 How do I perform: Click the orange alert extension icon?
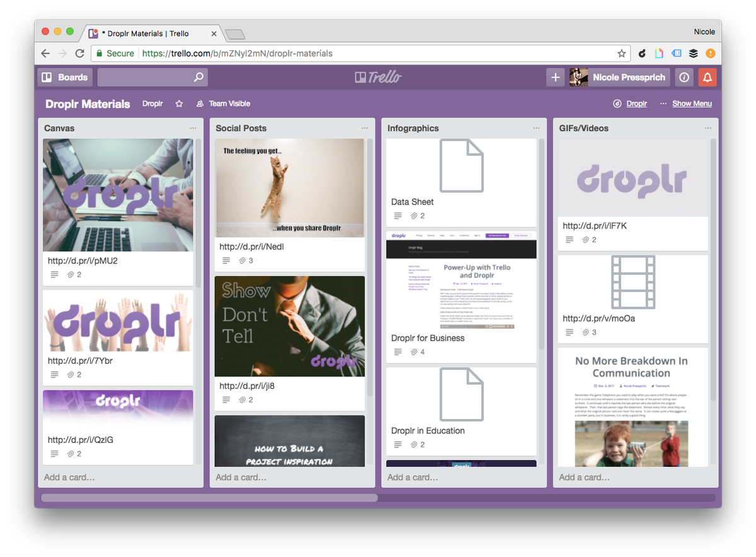[710, 54]
